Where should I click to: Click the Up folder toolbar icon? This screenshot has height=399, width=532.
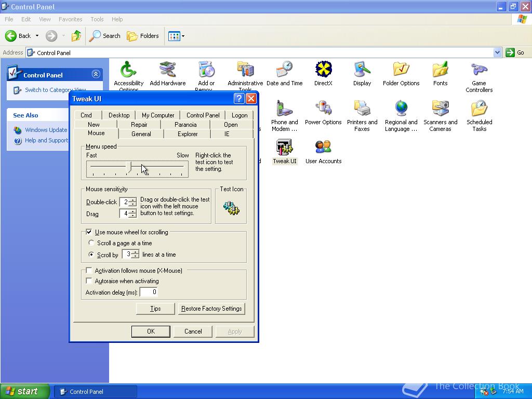pyautogui.click(x=76, y=36)
